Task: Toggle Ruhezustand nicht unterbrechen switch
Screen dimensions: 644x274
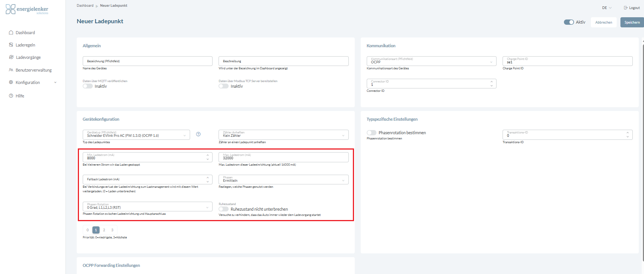Action: (x=224, y=209)
